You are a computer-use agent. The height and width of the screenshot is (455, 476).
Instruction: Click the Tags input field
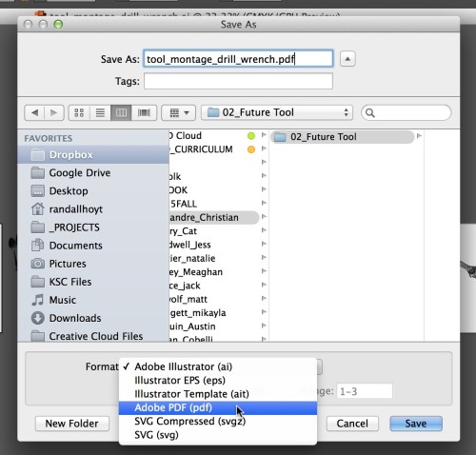click(238, 81)
